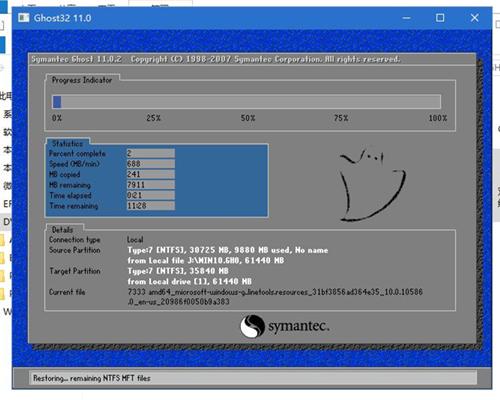This screenshot has width=500, height=400.
Task: Click the restore progress bar
Action: point(247,102)
